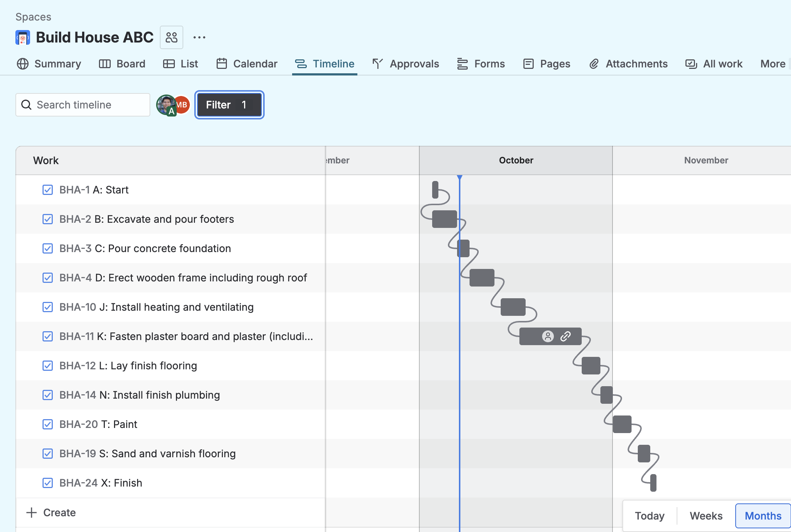Click the BHA-24 X: Finish task checkbox icon
This screenshot has height=532, width=791.
[x=48, y=483]
